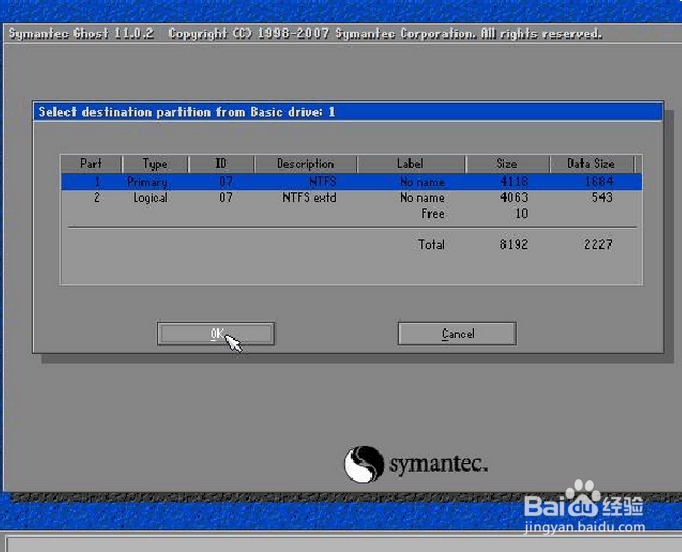Click the 'Logical' type cell
Image resolution: width=682 pixels, height=552 pixels.
pos(150,198)
